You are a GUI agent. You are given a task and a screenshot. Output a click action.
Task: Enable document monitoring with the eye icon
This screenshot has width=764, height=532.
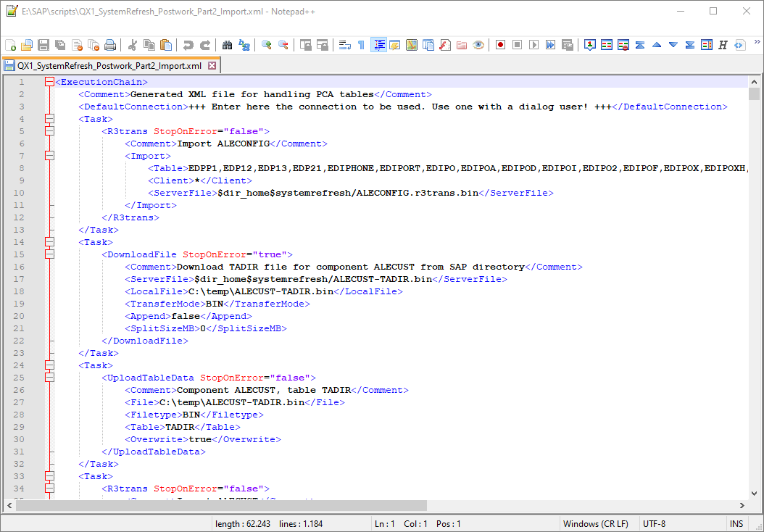click(x=478, y=44)
